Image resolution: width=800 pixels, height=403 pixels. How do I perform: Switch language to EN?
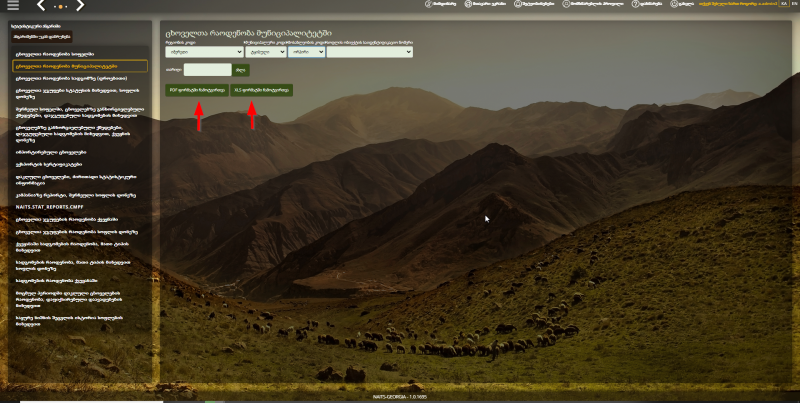coord(794,5)
